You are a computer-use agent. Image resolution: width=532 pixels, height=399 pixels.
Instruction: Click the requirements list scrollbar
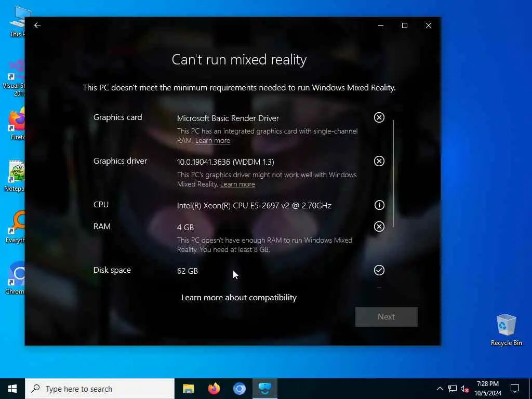click(393, 174)
